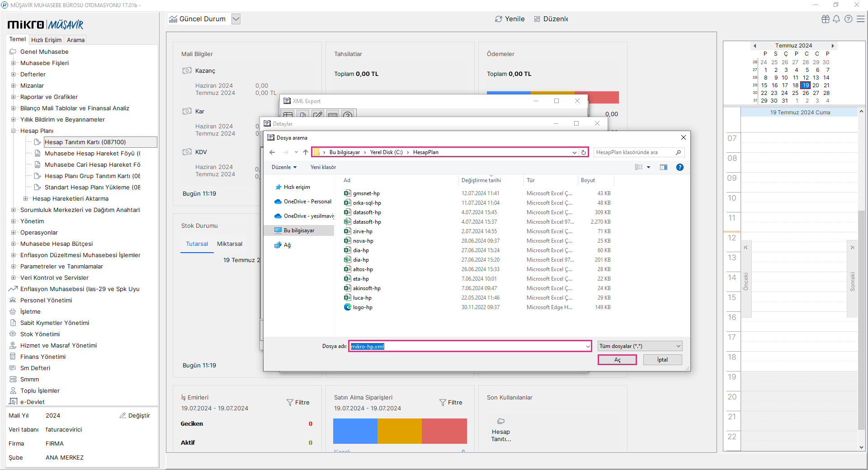Image resolution: width=868 pixels, height=470 pixels.
Task: Select day 20 in Temmuz calendar
Action: 816,85
